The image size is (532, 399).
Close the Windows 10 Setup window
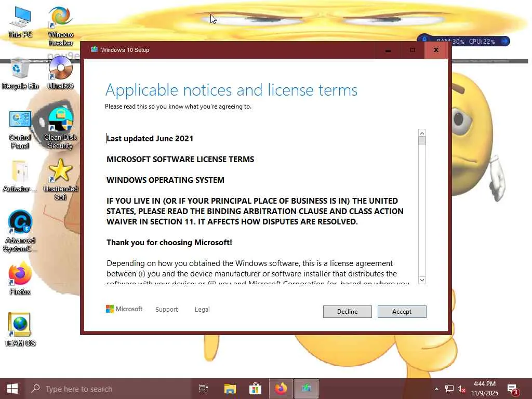[x=436, y=50]
